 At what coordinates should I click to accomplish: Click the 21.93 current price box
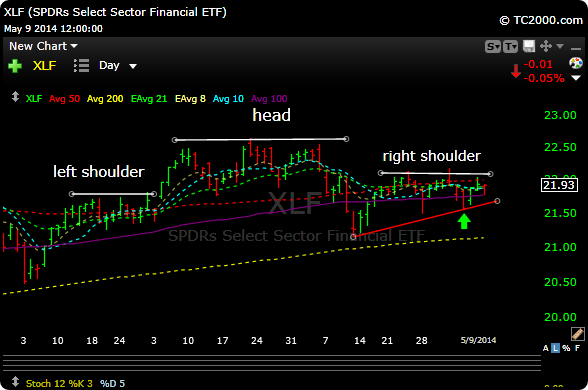tap(559, 185)
